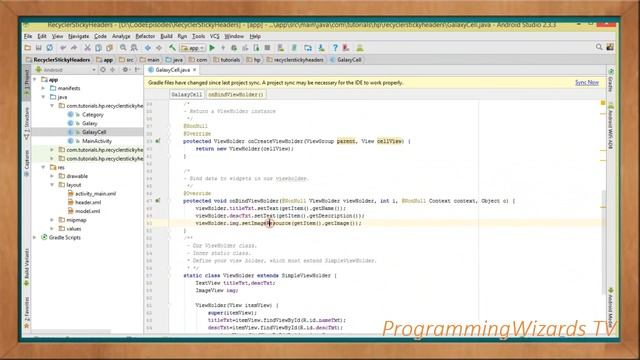
Task: Click the Back navigation arrow icon
Action: click(148, 48)
